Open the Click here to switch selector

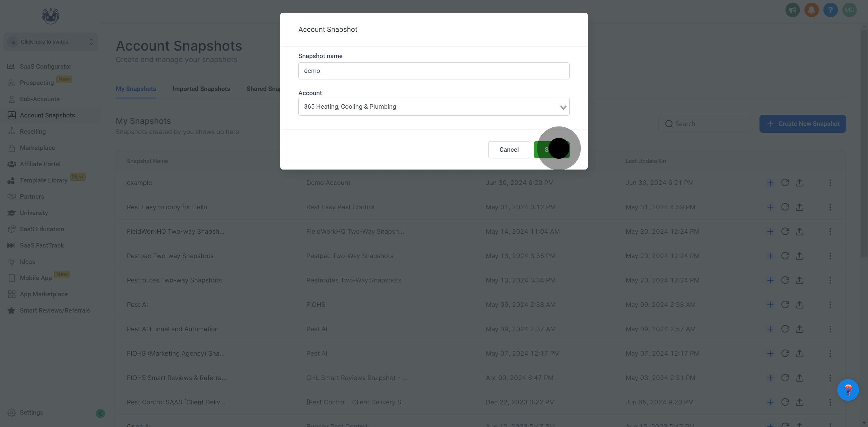51,42
